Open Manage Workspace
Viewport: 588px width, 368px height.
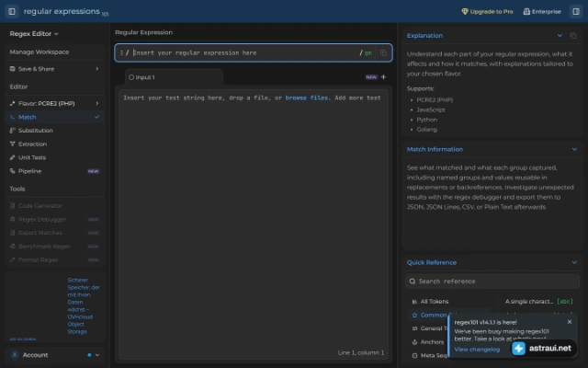[40, 52]
